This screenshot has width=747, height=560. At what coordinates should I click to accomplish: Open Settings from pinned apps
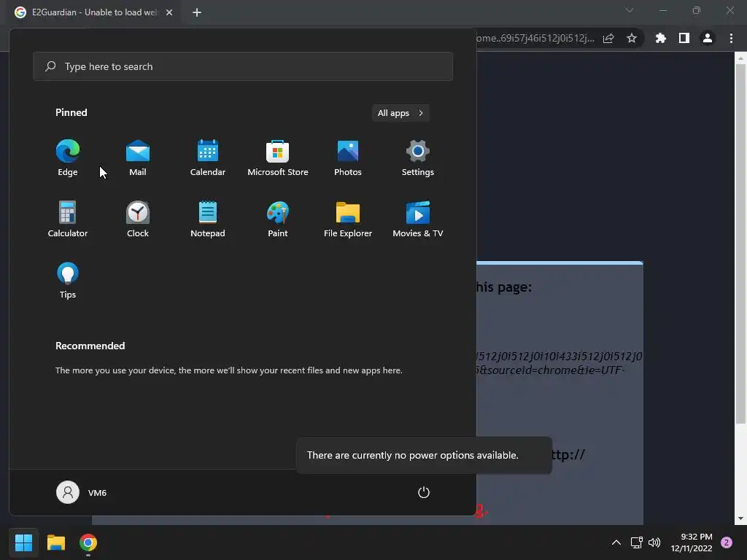tap(418, 158)
